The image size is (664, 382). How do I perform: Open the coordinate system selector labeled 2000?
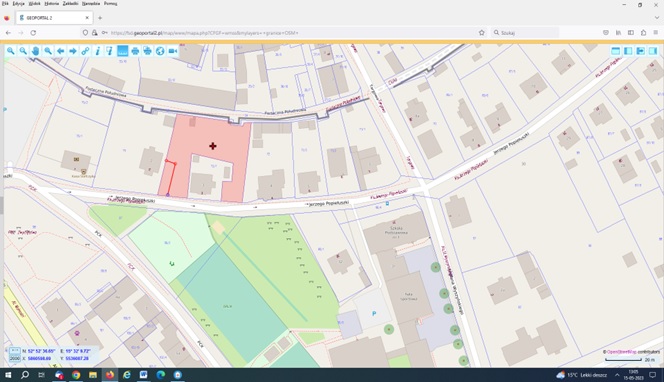click(x=15, y=358)
